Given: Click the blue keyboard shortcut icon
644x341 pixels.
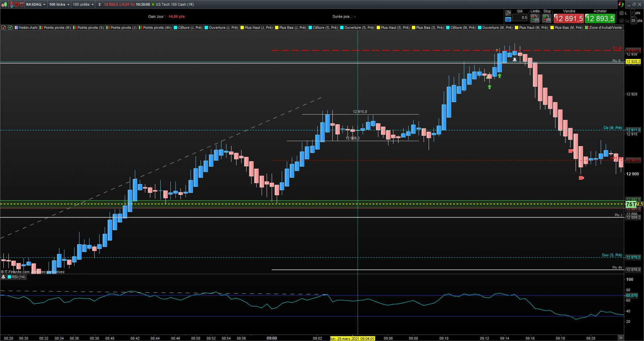Looking at the screenshot, I should [508, 19].
